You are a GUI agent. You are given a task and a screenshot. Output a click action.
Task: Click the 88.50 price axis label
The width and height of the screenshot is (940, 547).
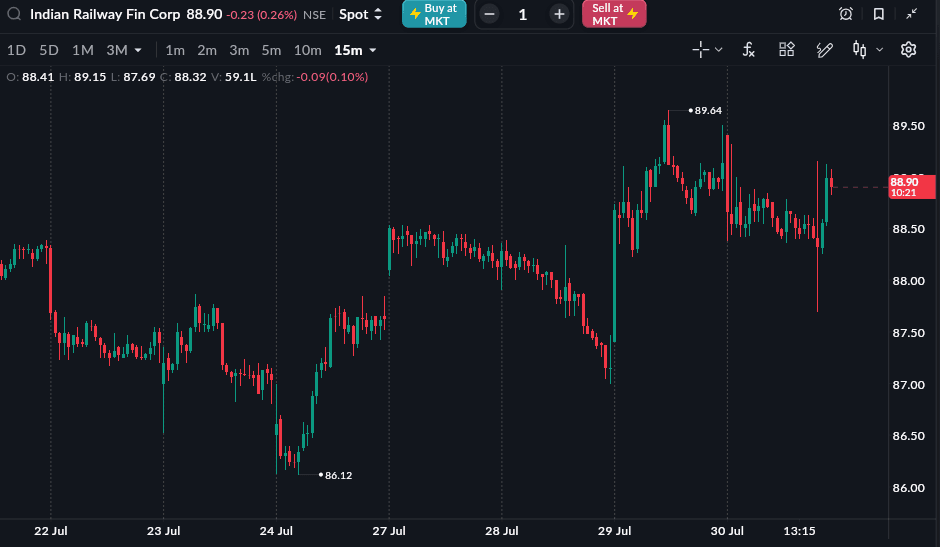pos(908,229)
